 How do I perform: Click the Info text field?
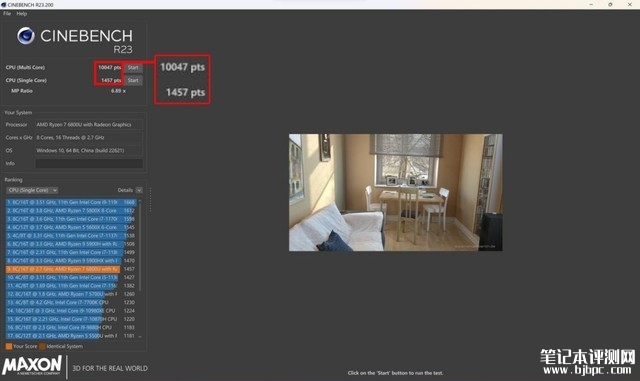pos(89,163)
